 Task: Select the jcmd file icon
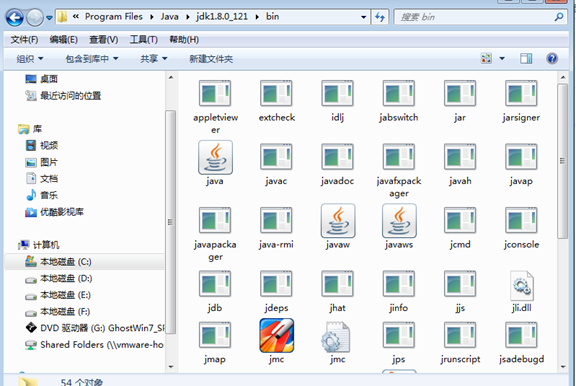(x=460, y=220)
